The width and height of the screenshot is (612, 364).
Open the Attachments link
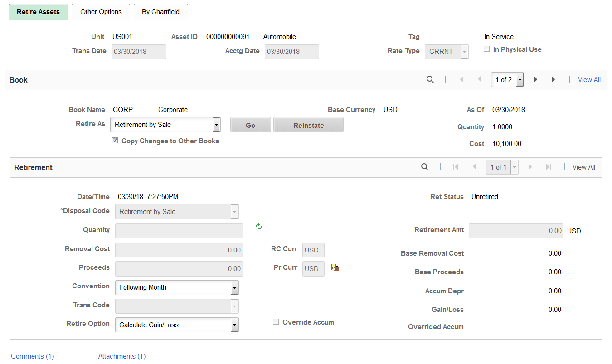(121, 356)
